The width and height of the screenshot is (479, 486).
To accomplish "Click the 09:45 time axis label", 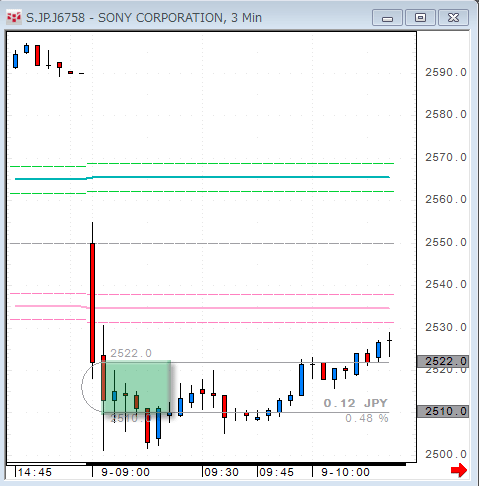I will tap(276, 472).
